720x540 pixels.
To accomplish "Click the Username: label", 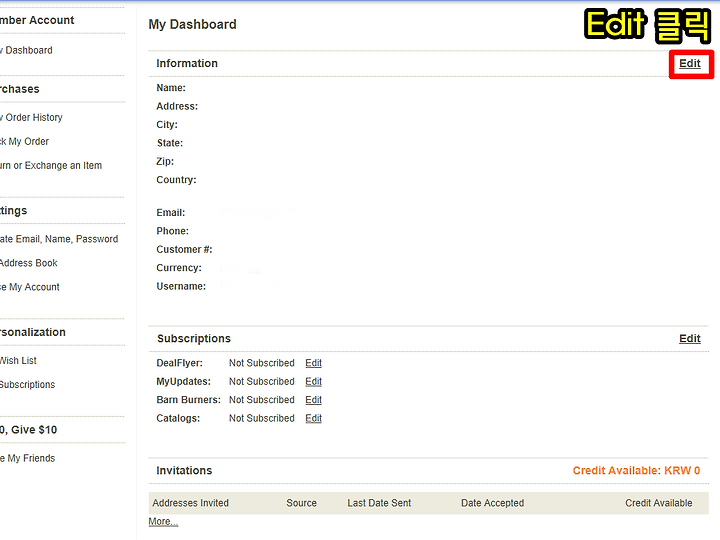I will point(181,286).
